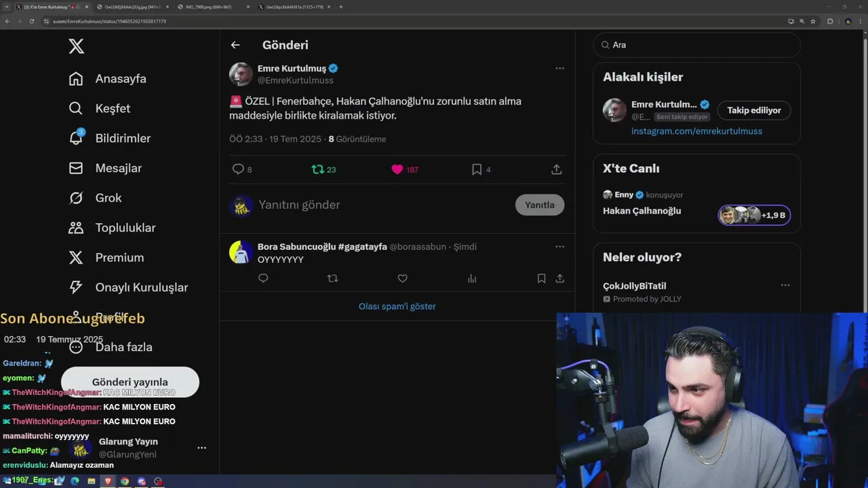Click reply icon with 8 comments
This screenshot has height=488, width=868.
tap(238, 169)
